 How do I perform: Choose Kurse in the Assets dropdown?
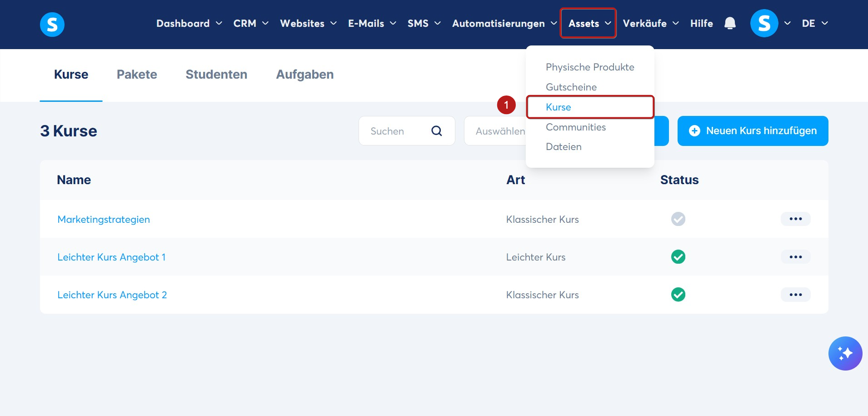(x=590, y=107)
